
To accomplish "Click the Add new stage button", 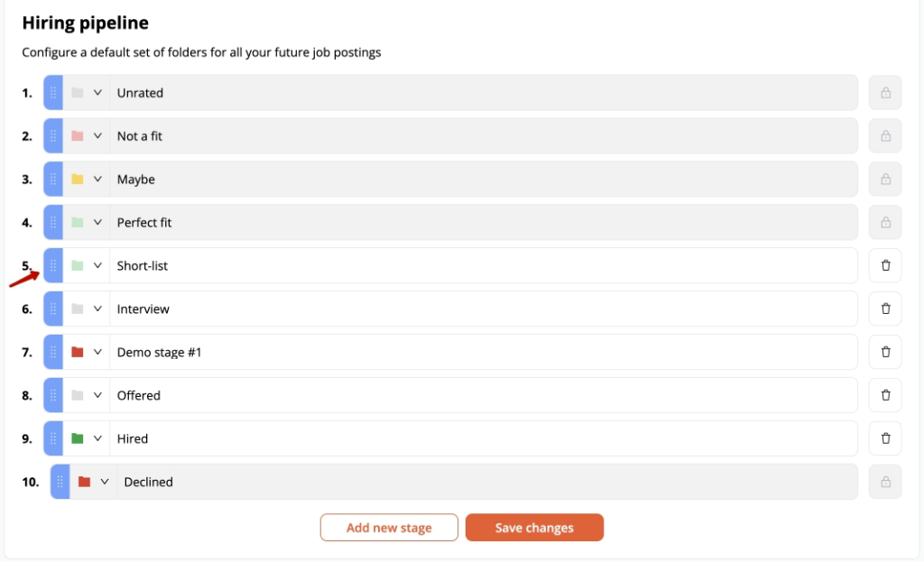I will (x=389, y=527).
